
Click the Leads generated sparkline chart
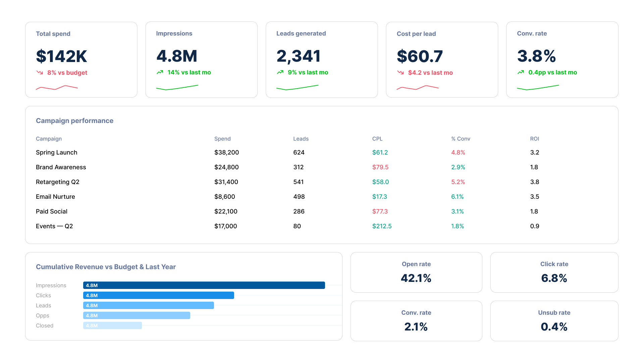[x=297, y=87]
